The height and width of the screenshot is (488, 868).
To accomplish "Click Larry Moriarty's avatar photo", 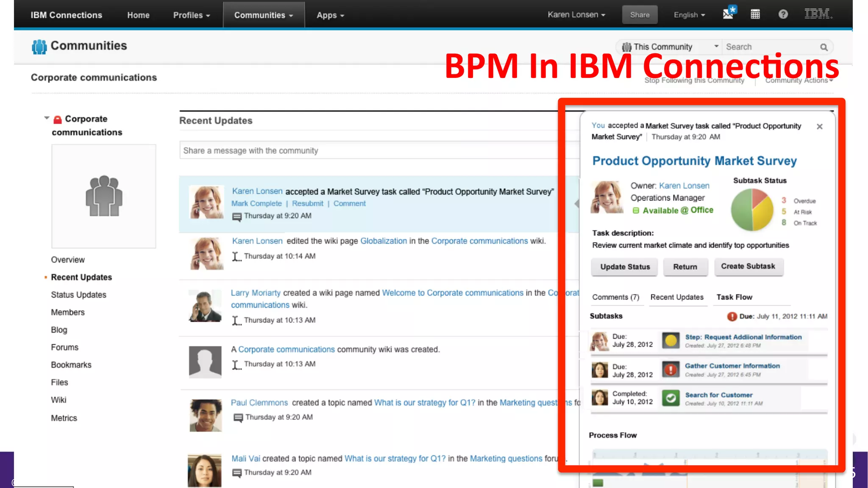I will (205, 305).
